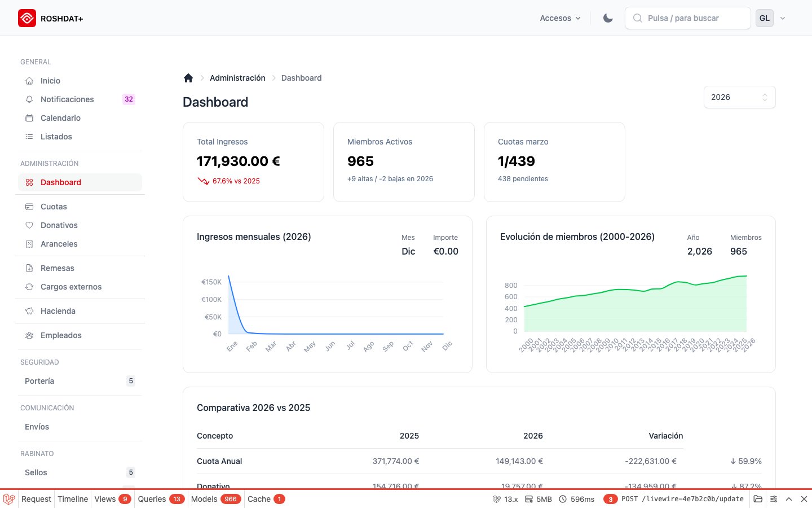
Task: Click the ROSHDAT+ logo icon
Action: click(x=27, y=18)
